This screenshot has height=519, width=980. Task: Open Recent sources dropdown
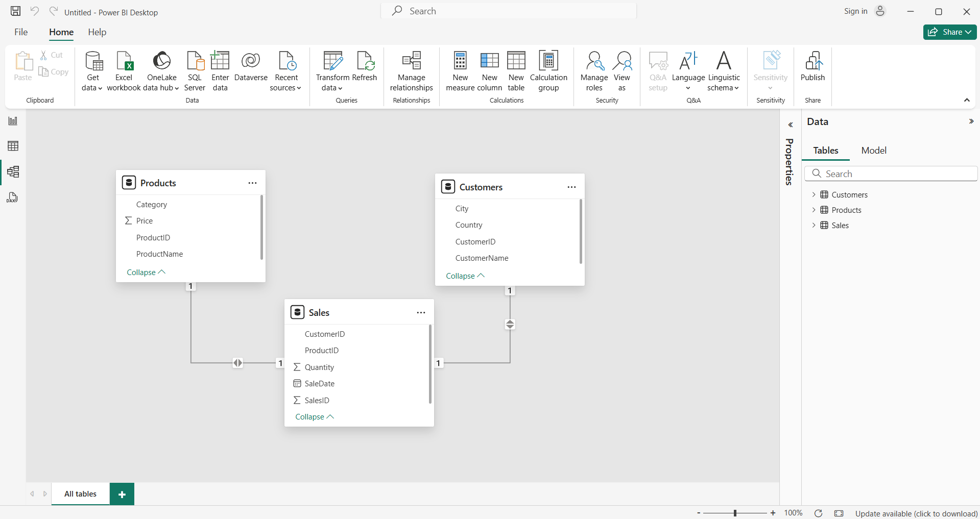point(286,71)
